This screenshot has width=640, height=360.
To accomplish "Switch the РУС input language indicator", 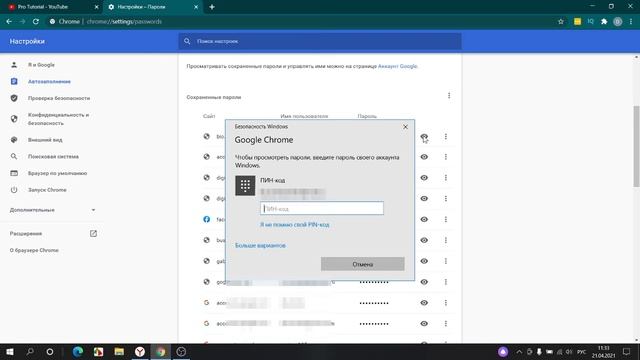I will 582,351.
